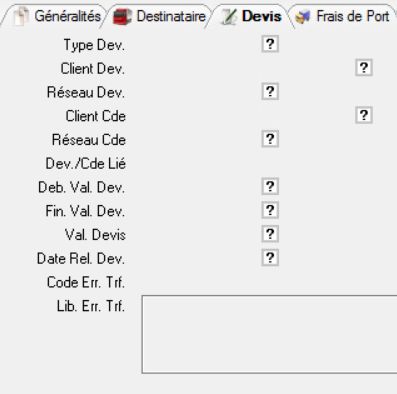Image resolution: width=397 pixels, height=394 pixels.
Task: Open the lookup button for Client Dev.
Action: click(364, 68)
